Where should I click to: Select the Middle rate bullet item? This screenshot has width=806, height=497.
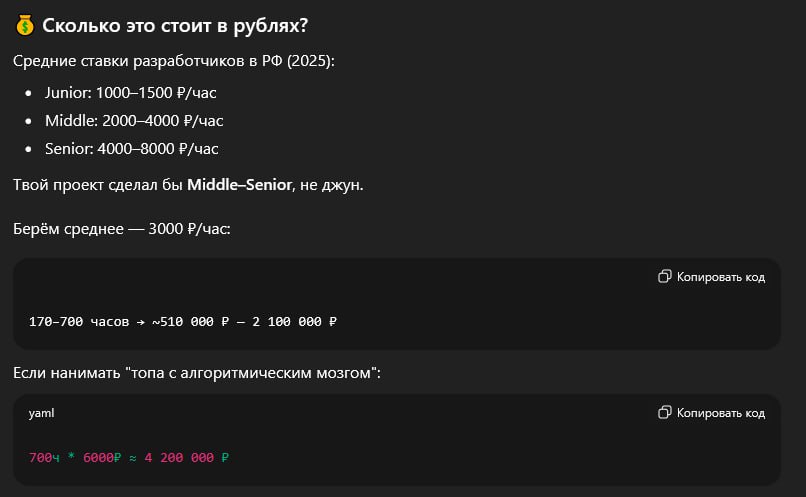134,121
